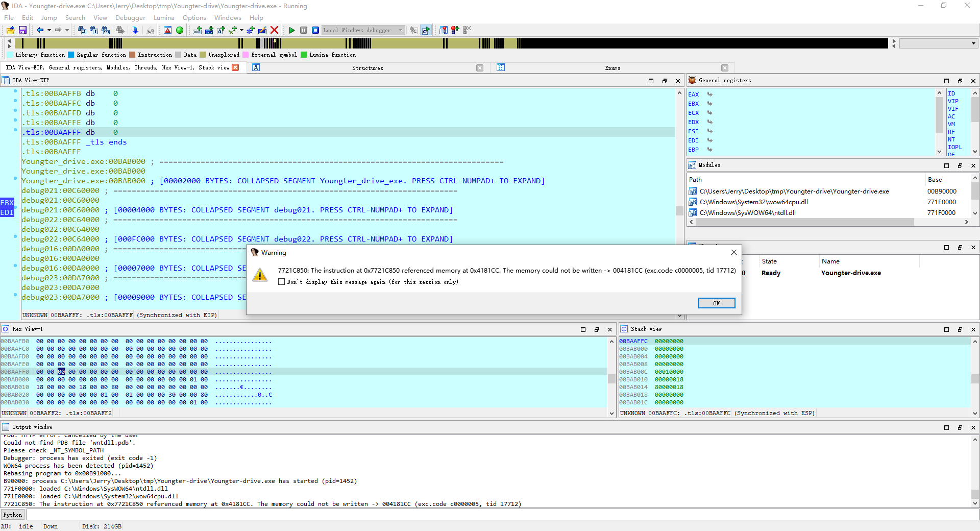Switch to the Structures tab
The height and width of the screenshot is (531, 980).
367,68
